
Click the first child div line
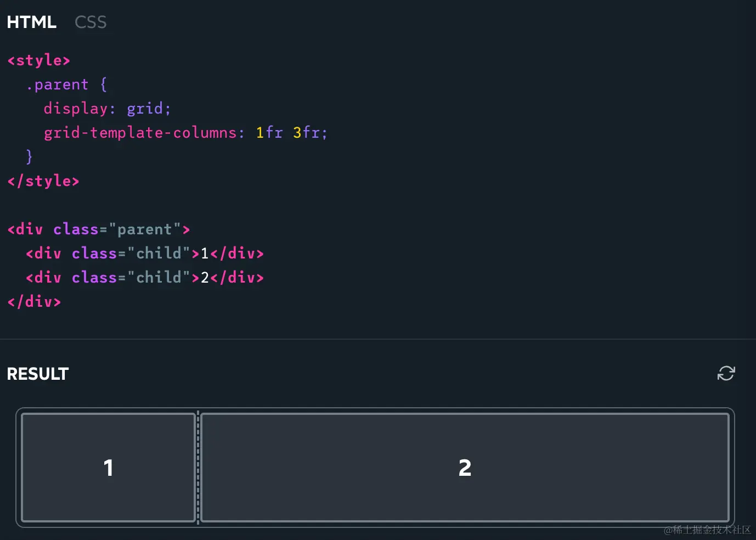(145, 254)
